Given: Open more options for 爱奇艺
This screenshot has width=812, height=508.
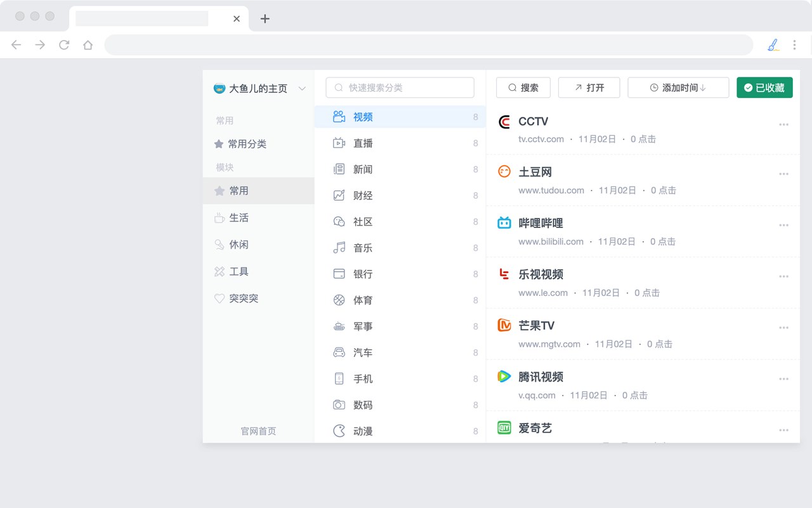Looking at the screenshot, I should click(784, 431).
